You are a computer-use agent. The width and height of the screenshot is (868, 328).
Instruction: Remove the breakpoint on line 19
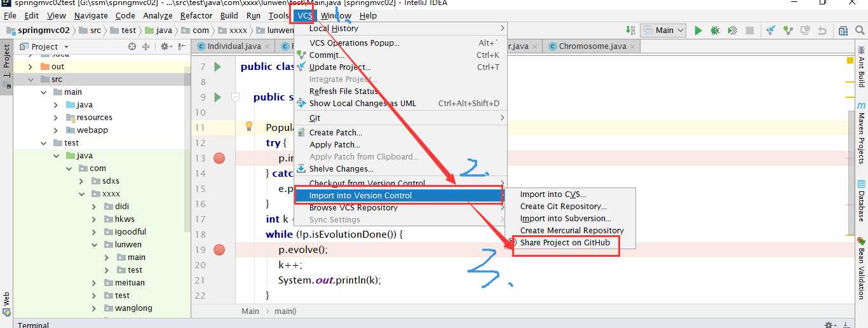pyautogui.click(x=219, y=250)
